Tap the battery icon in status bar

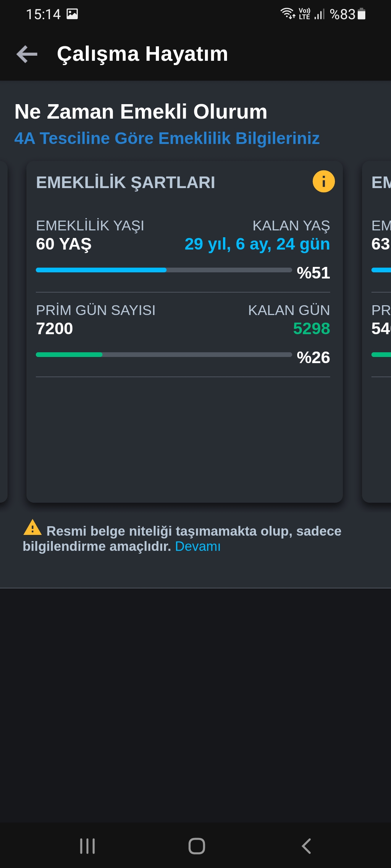361,14
